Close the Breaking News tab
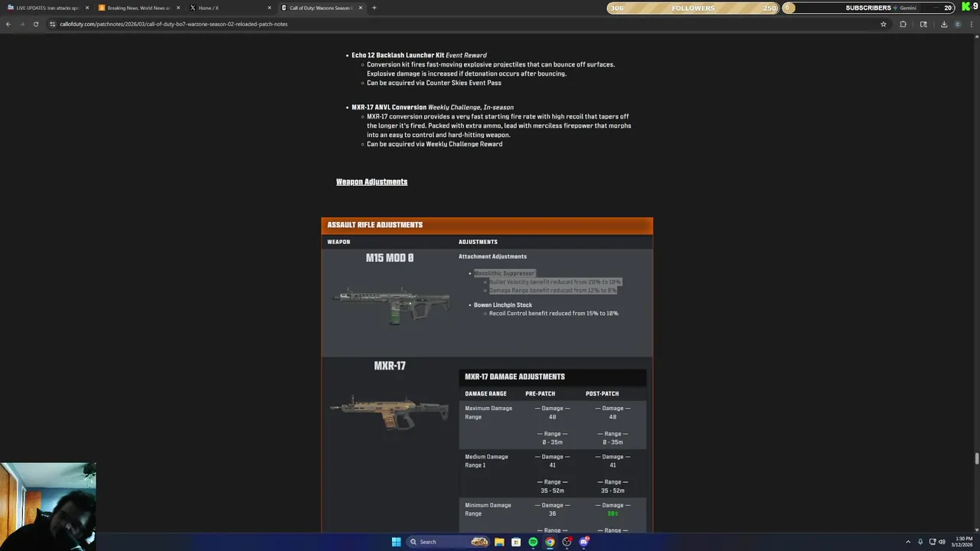 pyautogui.click(x=178, y=8)
